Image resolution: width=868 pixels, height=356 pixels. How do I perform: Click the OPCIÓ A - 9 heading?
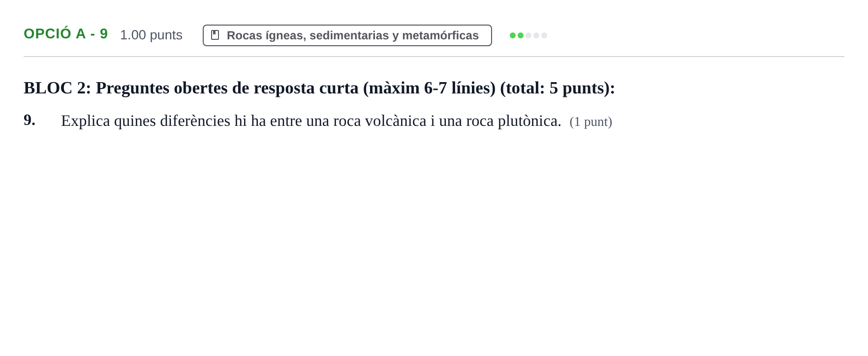pos(65,34)
